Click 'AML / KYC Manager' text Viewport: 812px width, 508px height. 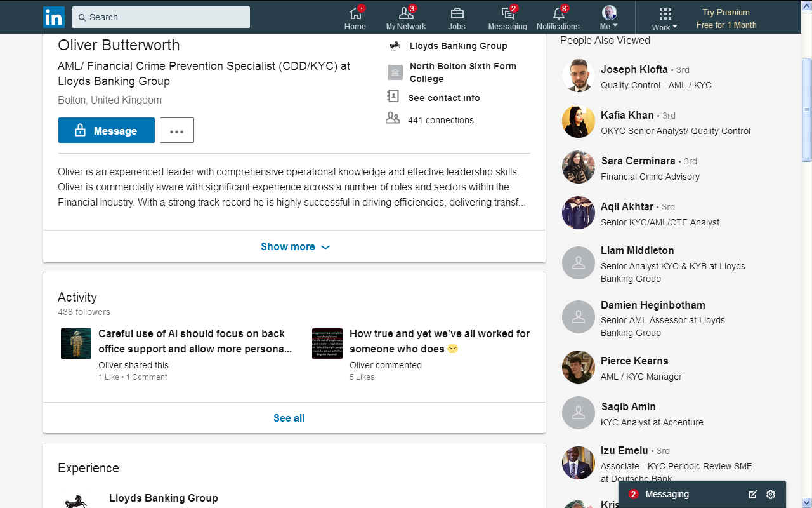click(x=641, y=377)
